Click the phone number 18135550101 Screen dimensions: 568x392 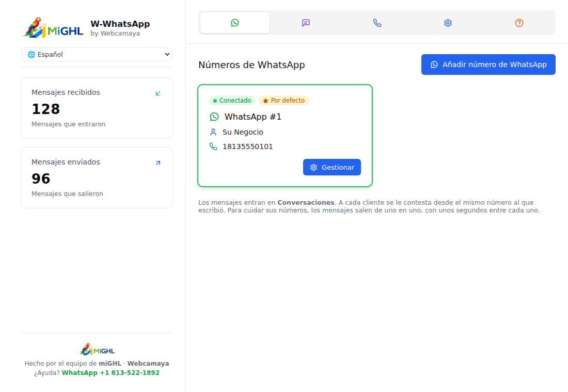coord(248,146)
